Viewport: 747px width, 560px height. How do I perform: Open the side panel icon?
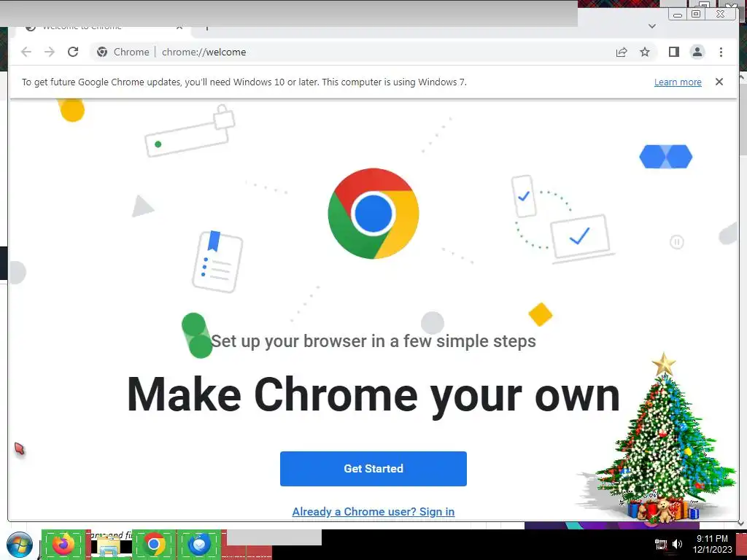(x=673, y=52)
